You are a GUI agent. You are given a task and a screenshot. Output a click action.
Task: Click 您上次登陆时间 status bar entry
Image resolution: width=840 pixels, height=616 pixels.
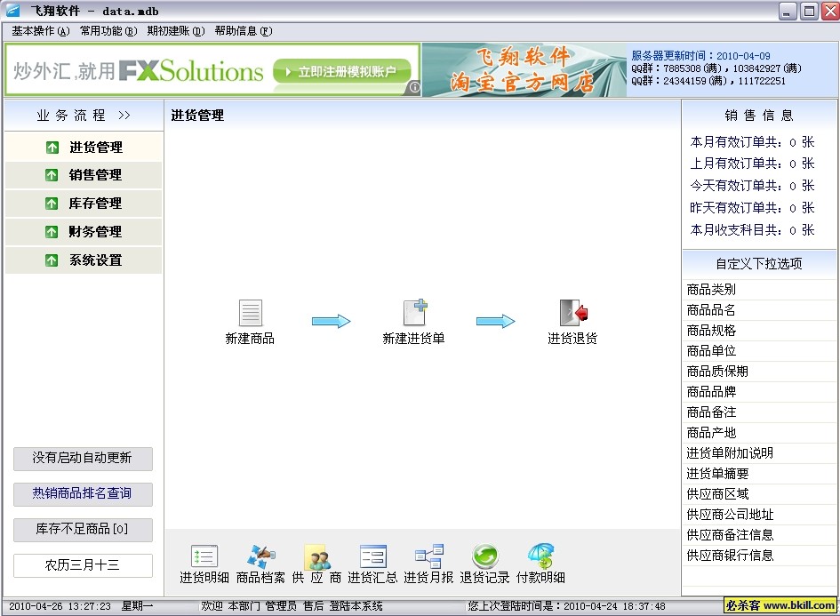[x=566, y=606]
